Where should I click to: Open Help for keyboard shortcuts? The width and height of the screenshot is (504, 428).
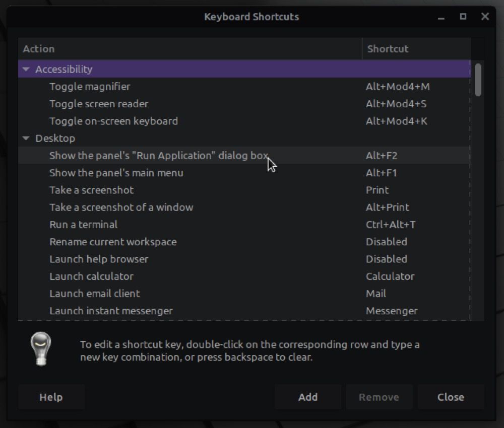coord(51,397)
